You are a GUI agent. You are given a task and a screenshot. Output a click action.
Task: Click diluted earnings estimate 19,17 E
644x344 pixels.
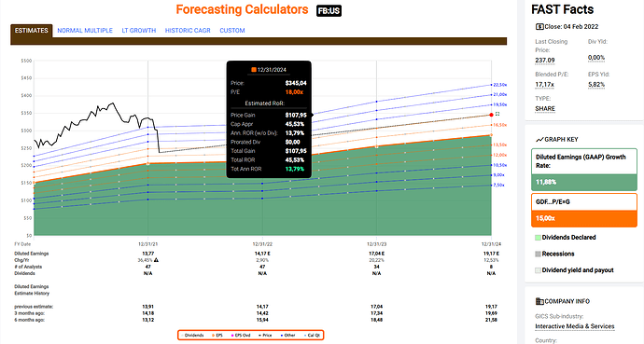tap(491, 254)
